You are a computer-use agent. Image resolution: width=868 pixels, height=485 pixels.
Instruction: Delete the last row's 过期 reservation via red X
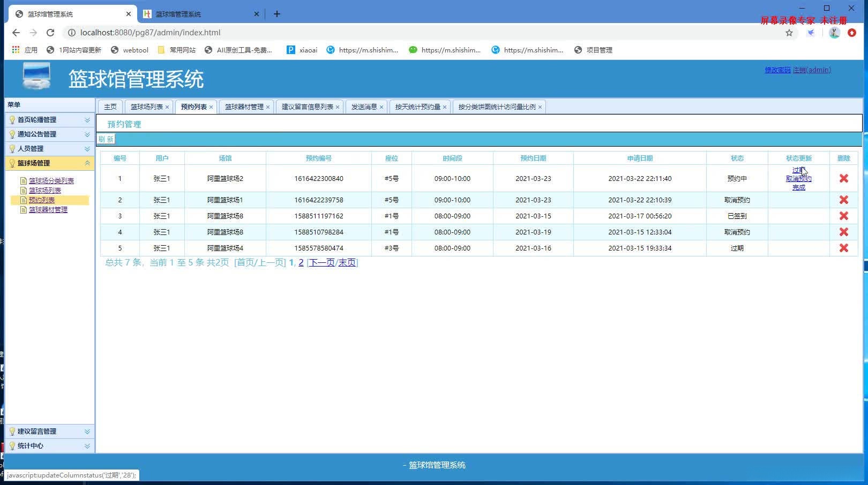(843, 248)
